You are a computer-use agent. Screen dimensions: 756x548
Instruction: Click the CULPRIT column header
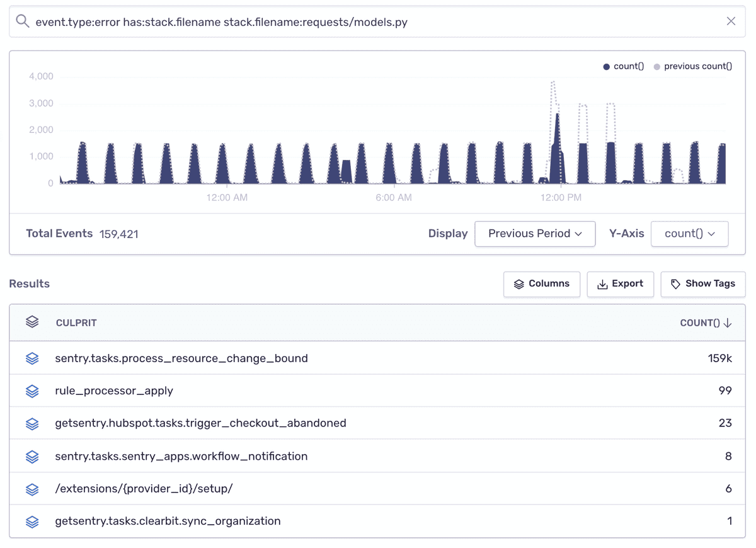click(x=76, y=323)
